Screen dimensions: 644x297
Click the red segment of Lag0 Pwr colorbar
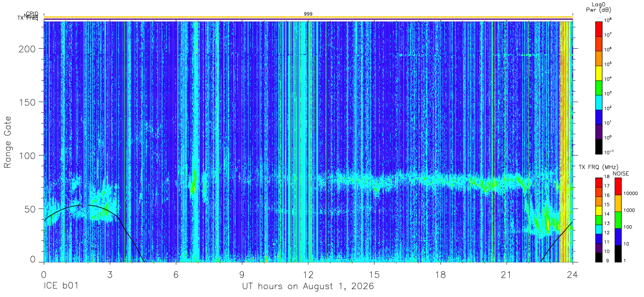point(599,28)
